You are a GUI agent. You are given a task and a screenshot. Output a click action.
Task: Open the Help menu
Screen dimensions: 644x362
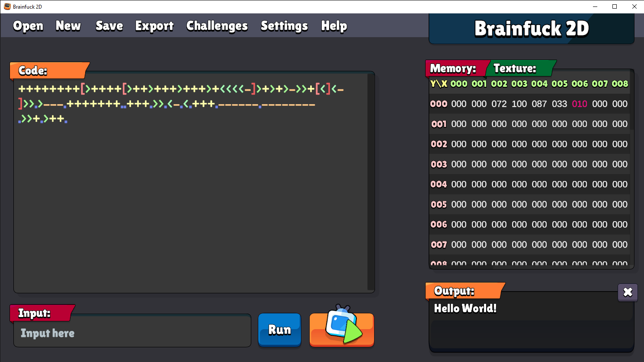(x=334, y=26)
